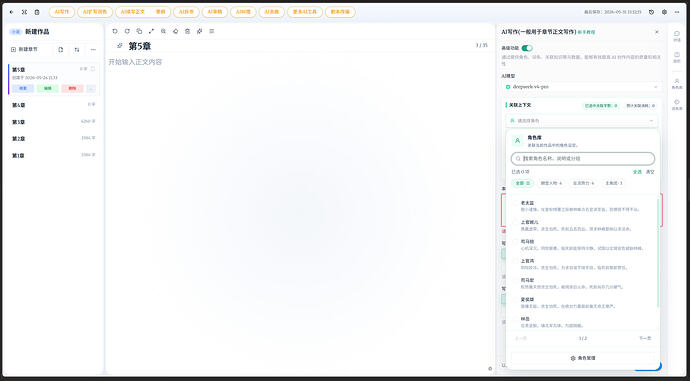Image resolution: width=690 pixels, height=381 pixels.
Task: Click the red delete button on 第5章 card
Action: [x=72, y=88]
